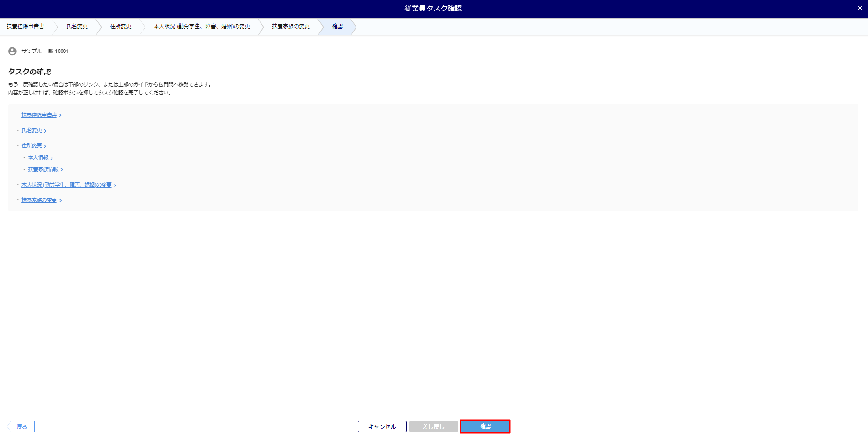
Task: Click the サンプル一郎 10001 employee name
Action: pos(45,51)
